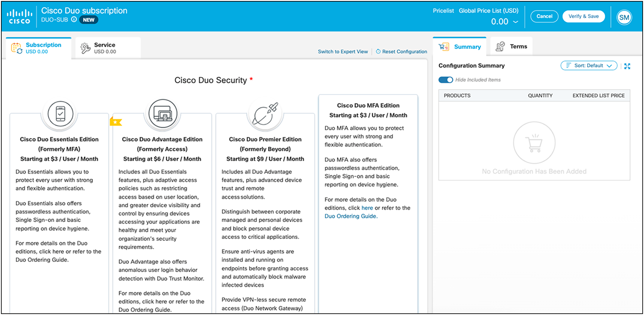Click the yellow star badge on Advantage card
This screenshot has width=644, height=315.
pyautogui.click(x=115, y=122)
